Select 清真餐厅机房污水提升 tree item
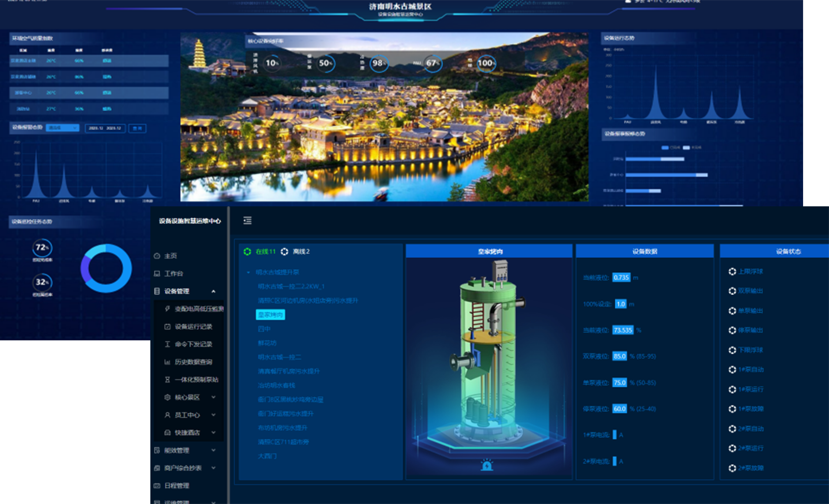This screenshot has height=504, width=829. click(x=289, y=371)
